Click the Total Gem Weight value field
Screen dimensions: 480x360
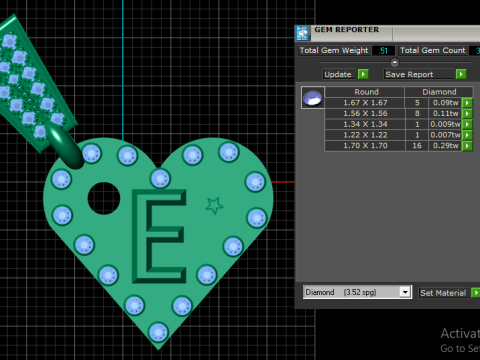383,51
